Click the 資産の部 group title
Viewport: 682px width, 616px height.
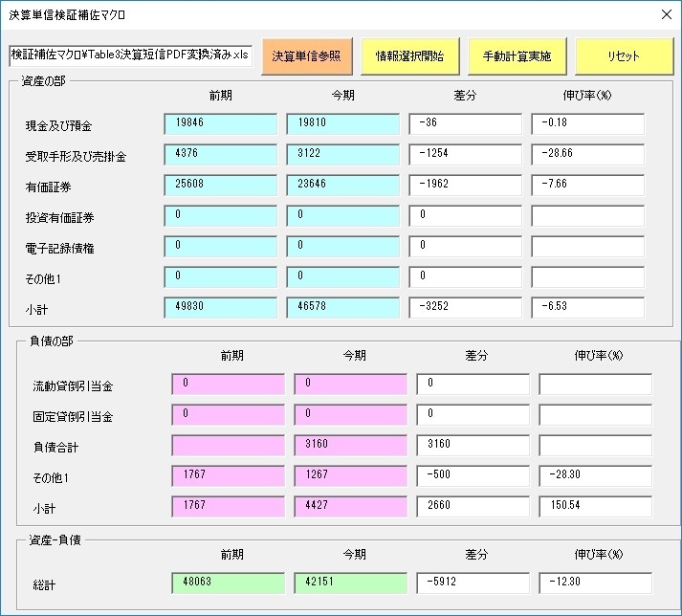point(43,81)
